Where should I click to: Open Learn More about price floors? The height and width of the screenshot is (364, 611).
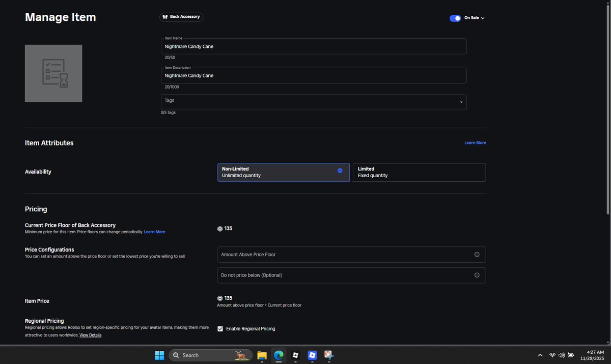[x=154, y=232]
